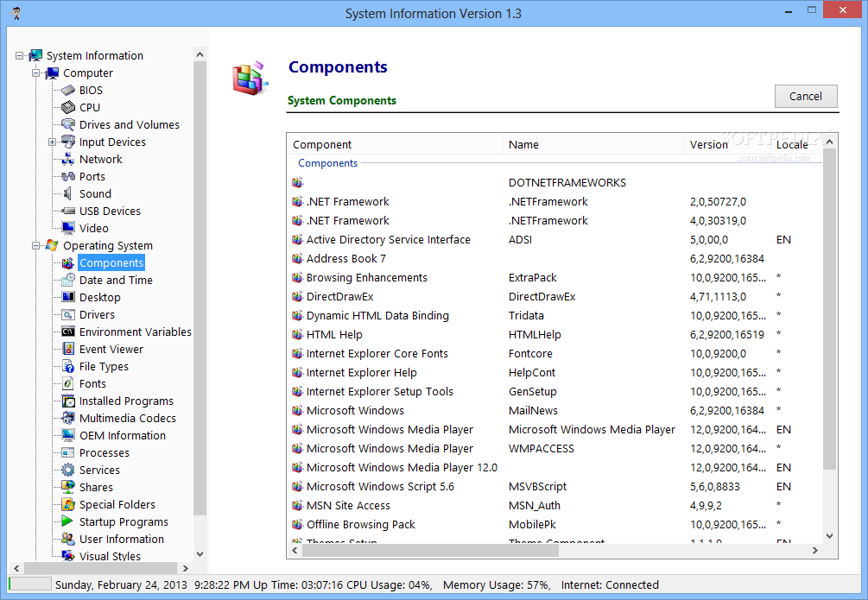Select the Services gear icon
Screen dimensions: 868x600
point(68,470)
